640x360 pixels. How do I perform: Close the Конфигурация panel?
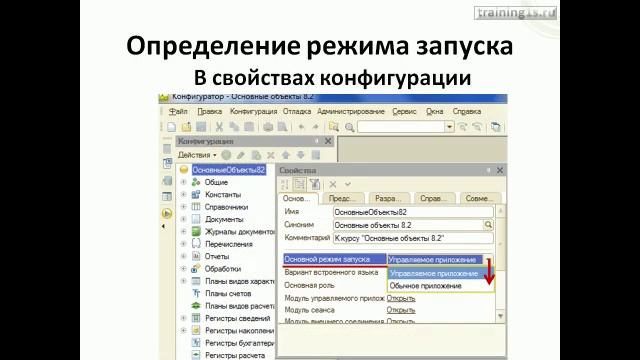coord(328,141)
